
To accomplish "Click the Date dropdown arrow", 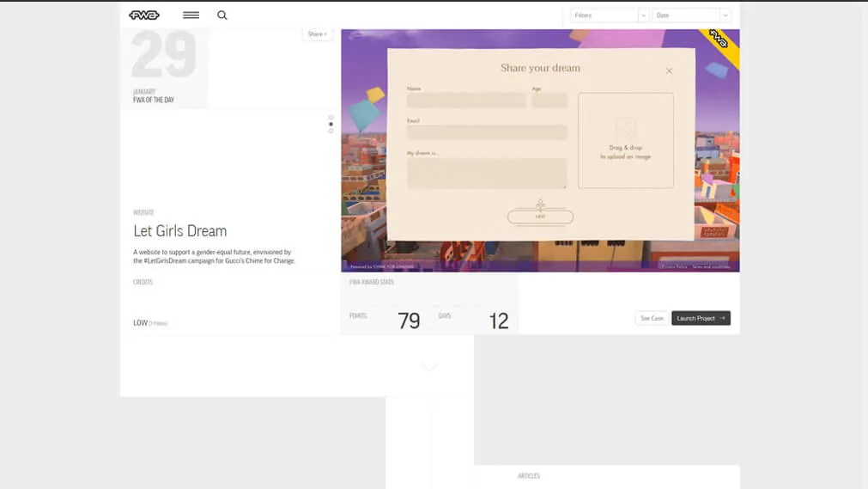I will tap(725, 15).
